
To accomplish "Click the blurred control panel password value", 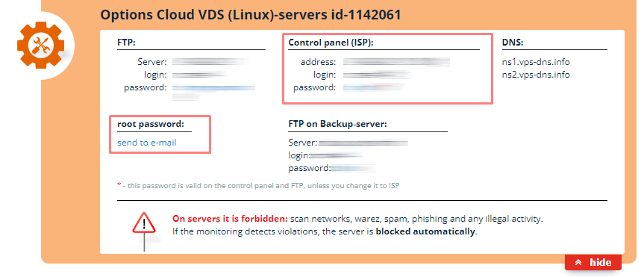I will [x=374, y=87].
